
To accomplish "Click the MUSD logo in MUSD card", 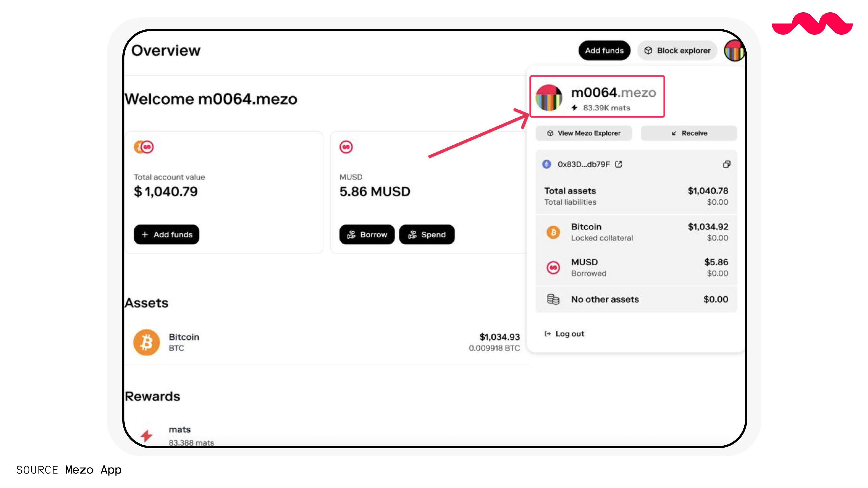I will (346, 147).
